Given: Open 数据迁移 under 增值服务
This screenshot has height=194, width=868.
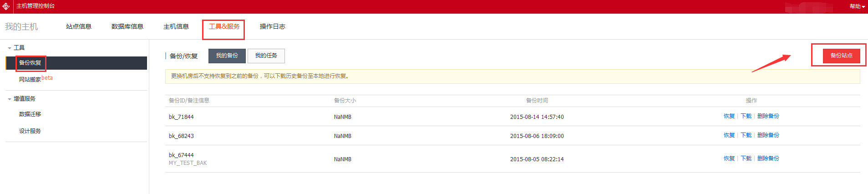Looking at the screenshot, I should point(30,114).
